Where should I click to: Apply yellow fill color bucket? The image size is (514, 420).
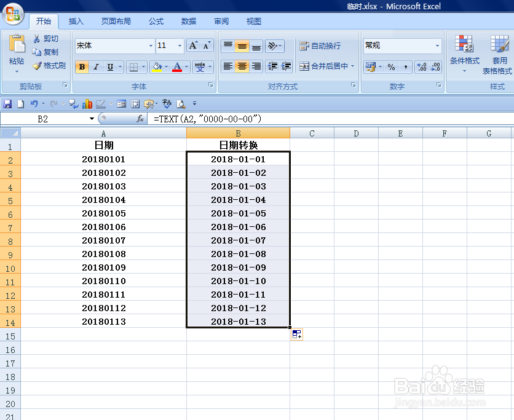[157, 67]
